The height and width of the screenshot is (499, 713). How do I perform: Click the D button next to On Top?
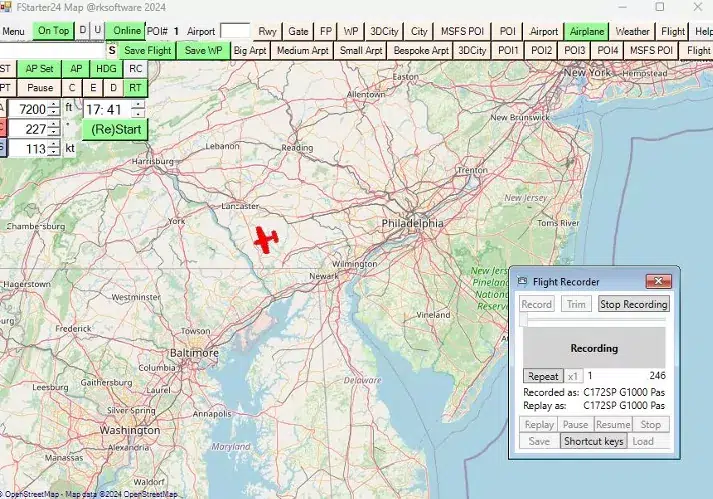coord(83,31)
